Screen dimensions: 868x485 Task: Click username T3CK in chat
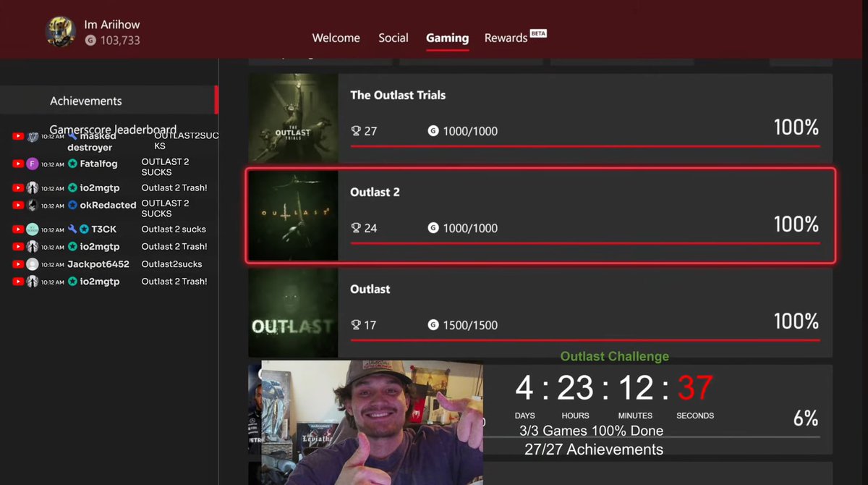click(104, 229)
